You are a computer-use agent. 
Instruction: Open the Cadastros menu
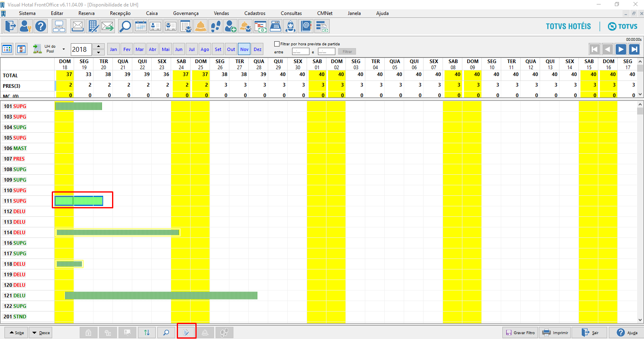(255, 13)
